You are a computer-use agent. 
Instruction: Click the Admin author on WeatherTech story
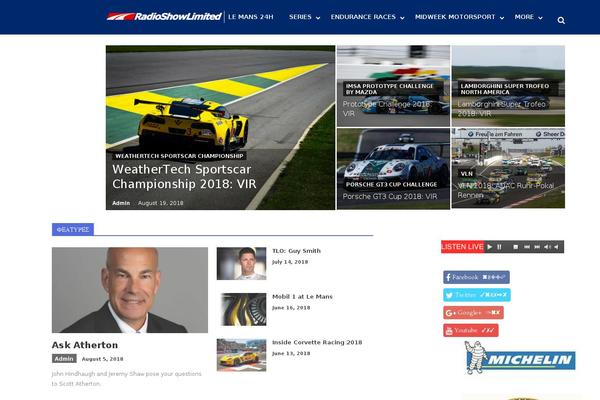pyautogui.click(x=121, y=203)
